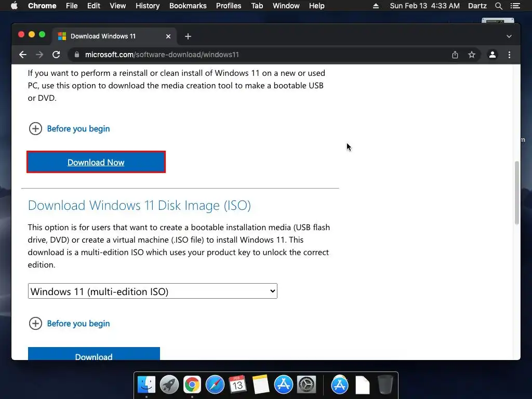Open Notification Center list icon
Image resolution: width=532 pixels, height=399 pixels.
pyautogui.click(x=515, y=6)
